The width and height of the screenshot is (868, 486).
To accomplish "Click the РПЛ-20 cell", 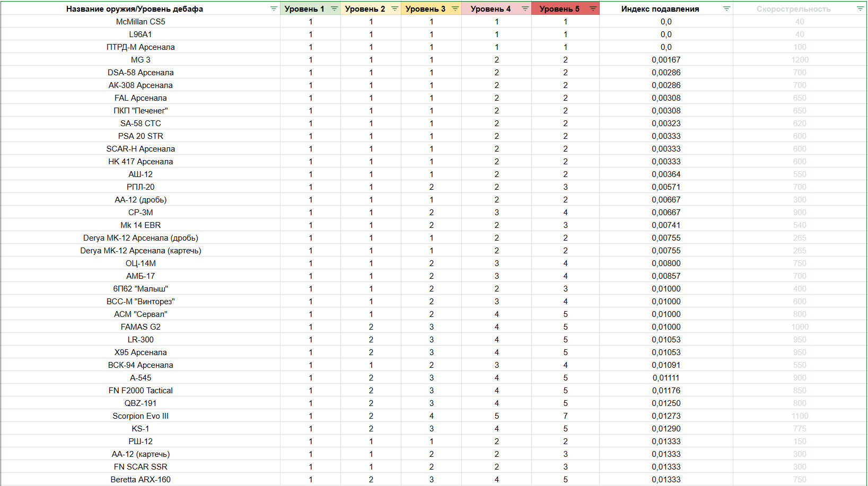I will [x=141, y=187].
